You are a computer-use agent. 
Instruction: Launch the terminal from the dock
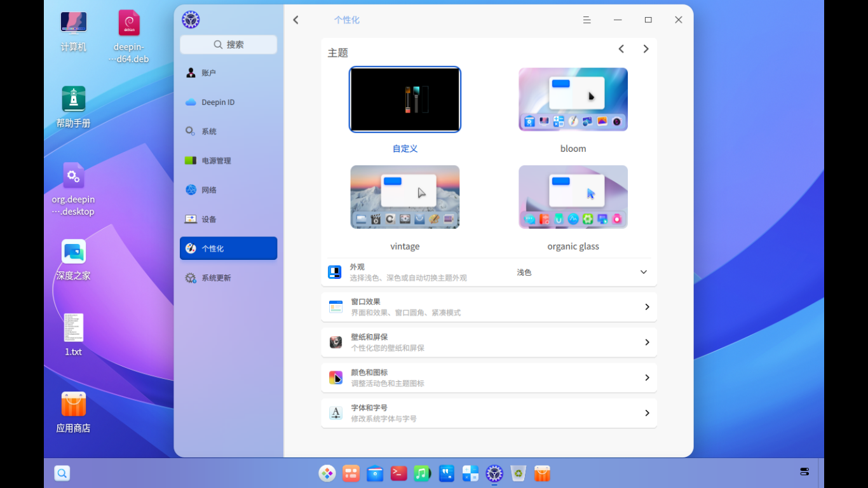click(x=399, y=473)
